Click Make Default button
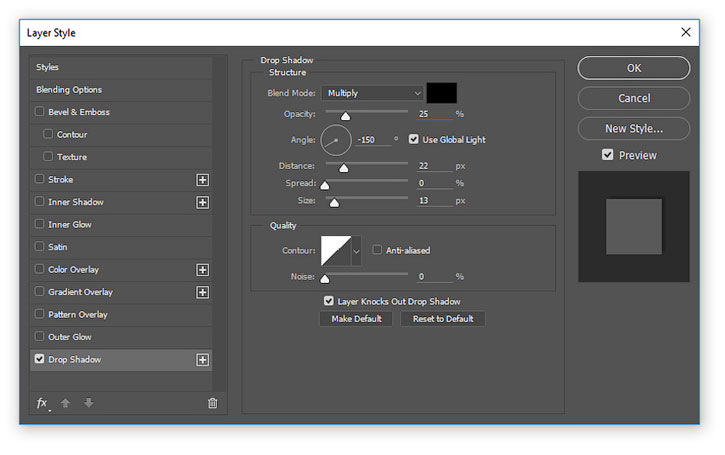The width and height of the screenshot is (725, 455). pos(356,319)
